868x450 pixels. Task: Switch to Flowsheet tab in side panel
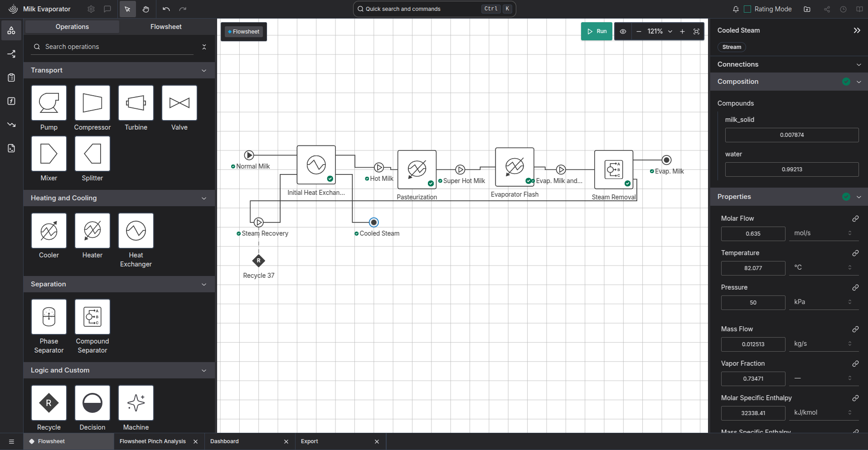(166, 27)
